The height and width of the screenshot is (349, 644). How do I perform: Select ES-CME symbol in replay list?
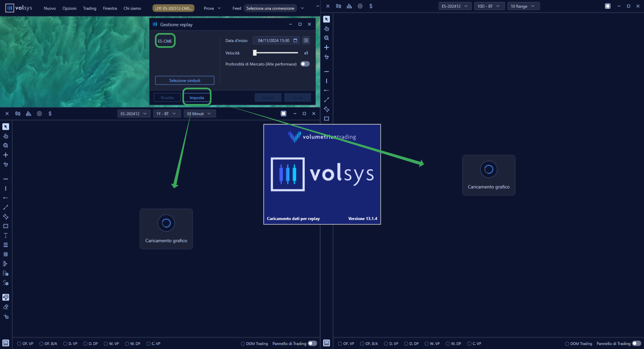tap(165, 41)
